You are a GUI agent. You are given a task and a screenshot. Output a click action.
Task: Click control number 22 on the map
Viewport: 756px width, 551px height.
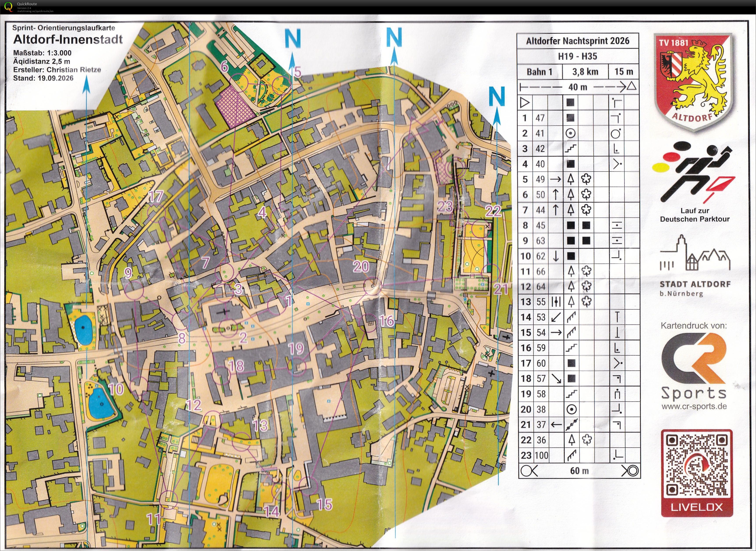pos(493,211)
